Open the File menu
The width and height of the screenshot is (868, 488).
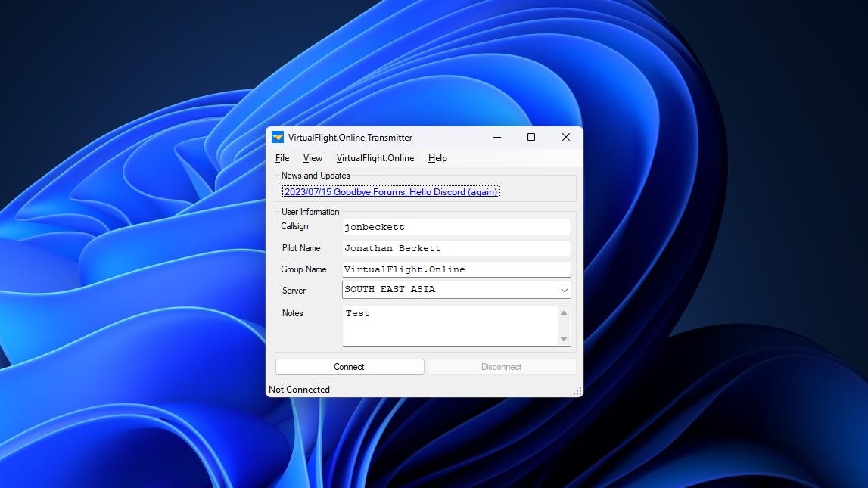tap(282, 158)
